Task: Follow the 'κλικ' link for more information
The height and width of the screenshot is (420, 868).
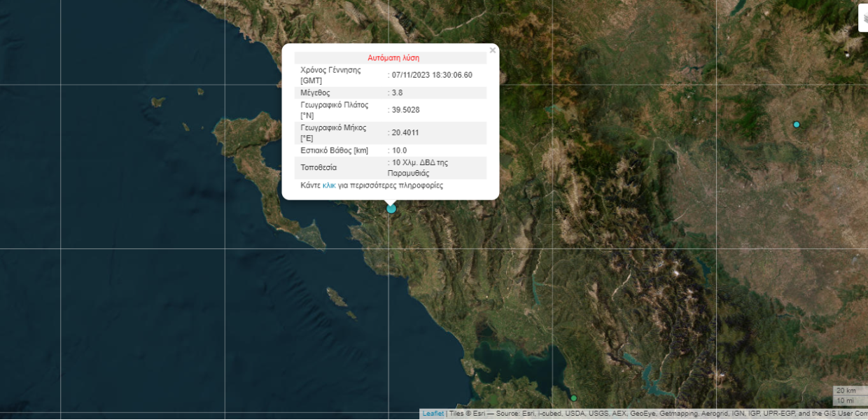Action: (329, 185)
